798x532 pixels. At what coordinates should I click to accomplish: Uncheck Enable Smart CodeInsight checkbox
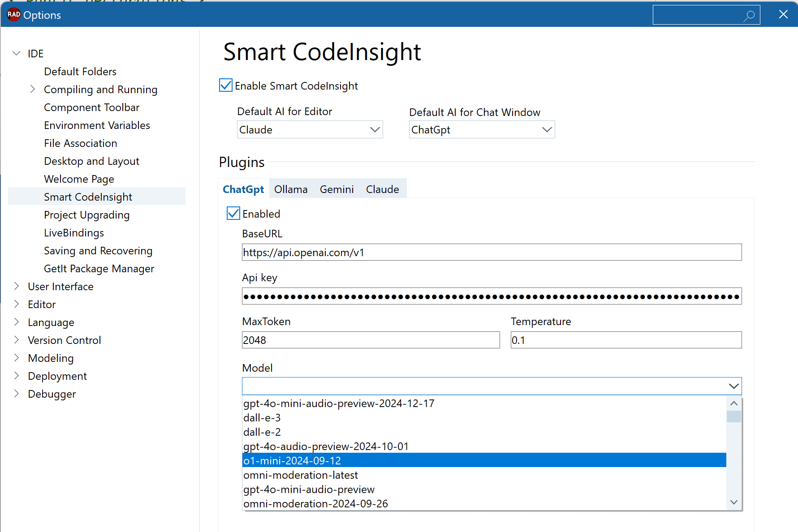226,86
